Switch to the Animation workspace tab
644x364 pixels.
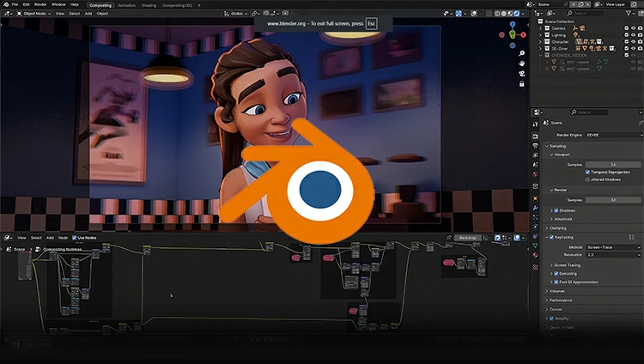[x=126, y=5]
